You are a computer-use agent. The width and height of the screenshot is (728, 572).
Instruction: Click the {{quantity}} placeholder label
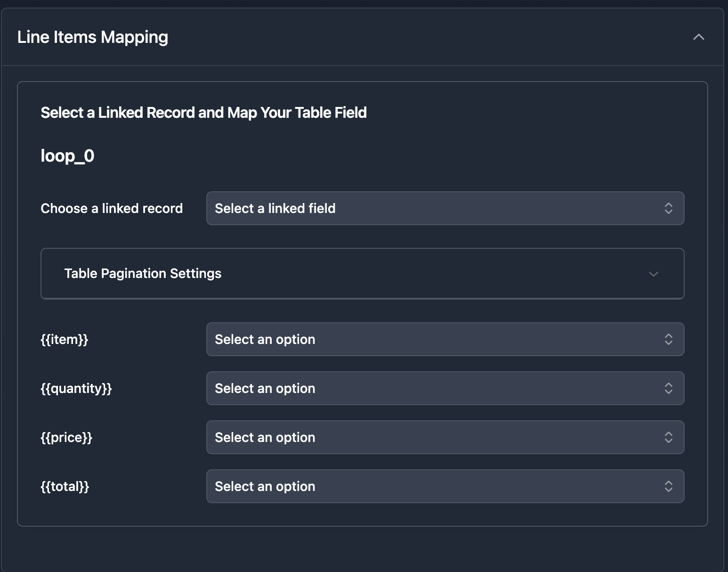76,388
